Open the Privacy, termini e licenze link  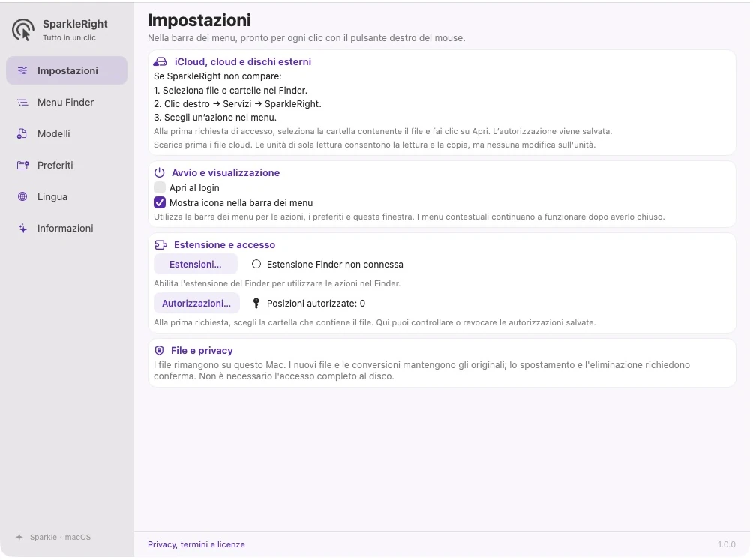tap(196, 544)
